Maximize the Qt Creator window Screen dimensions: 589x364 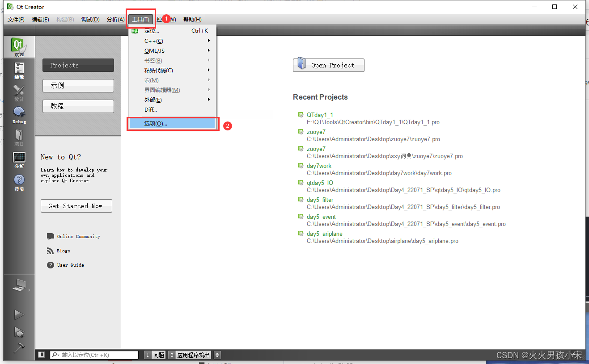point(555,7)
